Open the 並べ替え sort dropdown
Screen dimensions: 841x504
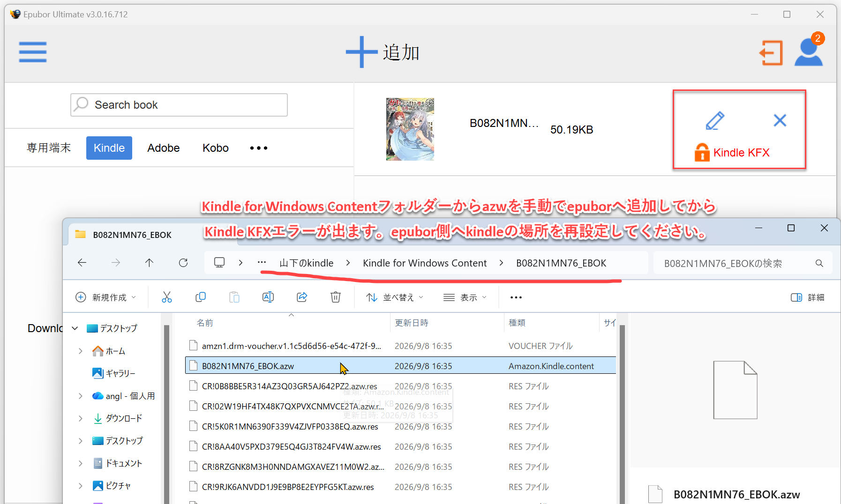(x=395, y=297)
